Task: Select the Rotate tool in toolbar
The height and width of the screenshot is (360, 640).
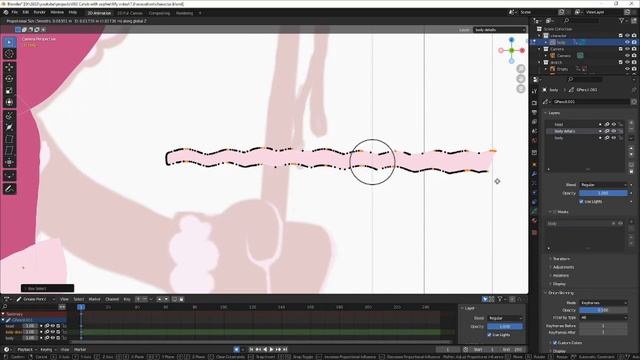Action: [x=9, y=79]
